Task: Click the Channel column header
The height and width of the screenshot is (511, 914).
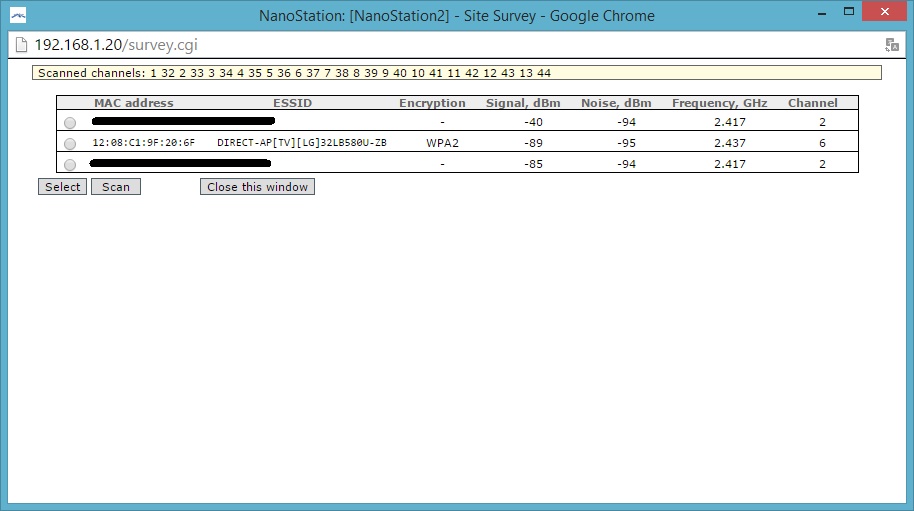Action: click(x=813, y=103)
